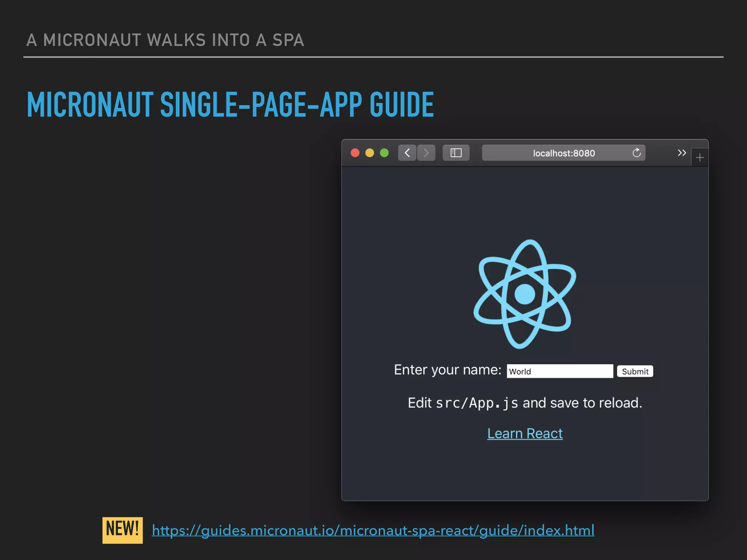Open the guides.micronaut.io guide URL link
Image resolution: width=747 pixels, height=560 pixels.
coord(373,530)
